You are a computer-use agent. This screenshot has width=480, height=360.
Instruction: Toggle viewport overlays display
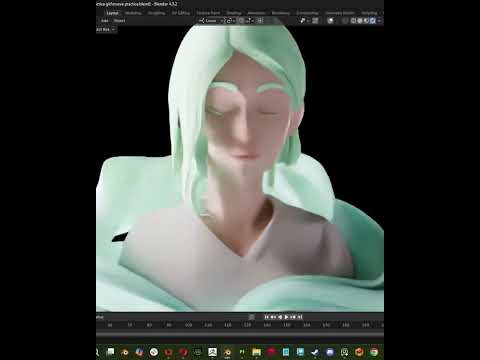point(330,21)
